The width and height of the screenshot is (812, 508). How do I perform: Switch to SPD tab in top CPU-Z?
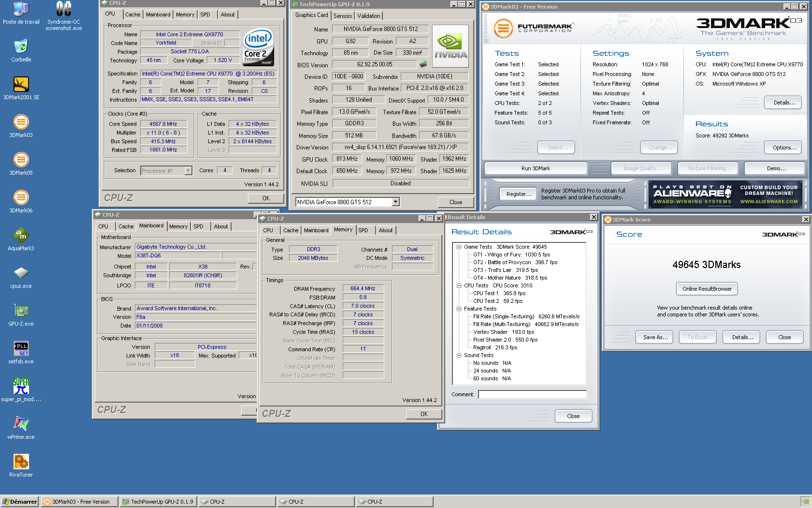coord(205,15)
